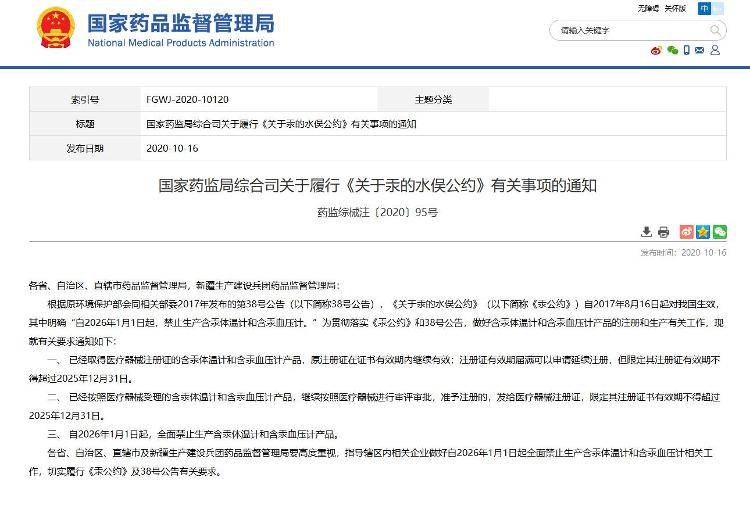Switch language to Chinese 中
750x506 pixels.
pyautogui.click(x=705, y=9)
